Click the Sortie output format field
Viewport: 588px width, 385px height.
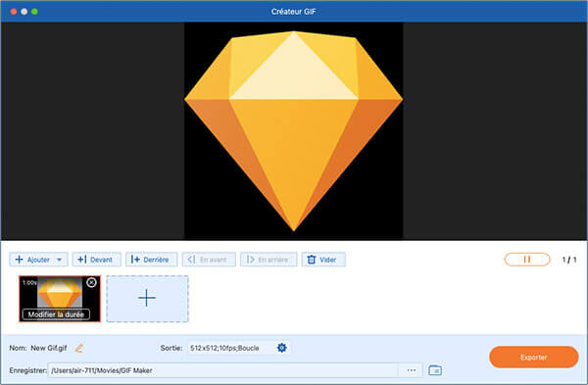pyautogui.click(x=230, y=348)
